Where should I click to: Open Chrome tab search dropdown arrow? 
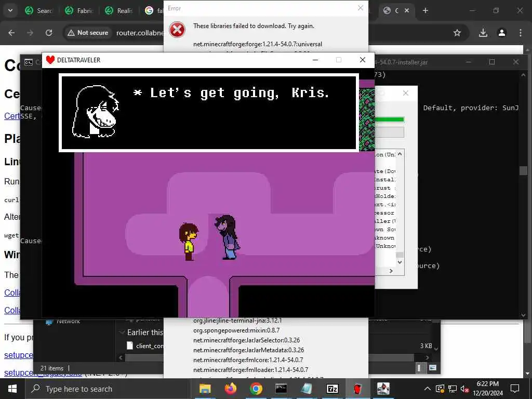tap(10, 10)
